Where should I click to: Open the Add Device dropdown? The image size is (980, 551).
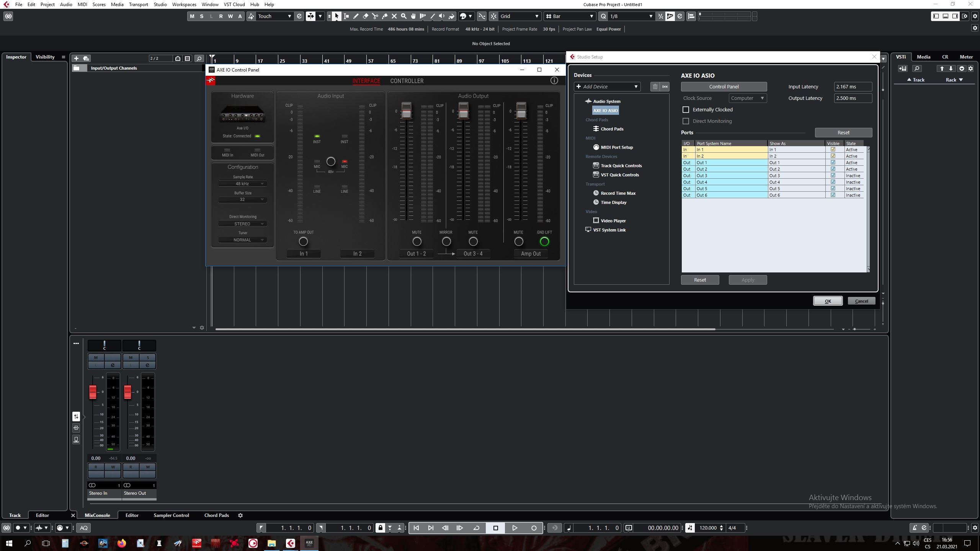(x=607, y=87)
